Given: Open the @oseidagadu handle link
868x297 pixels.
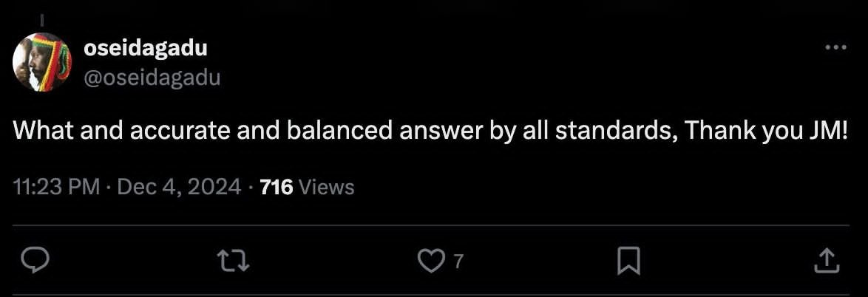Looking at the screenshot, I should pyautogui.click(x=152, y=78).
